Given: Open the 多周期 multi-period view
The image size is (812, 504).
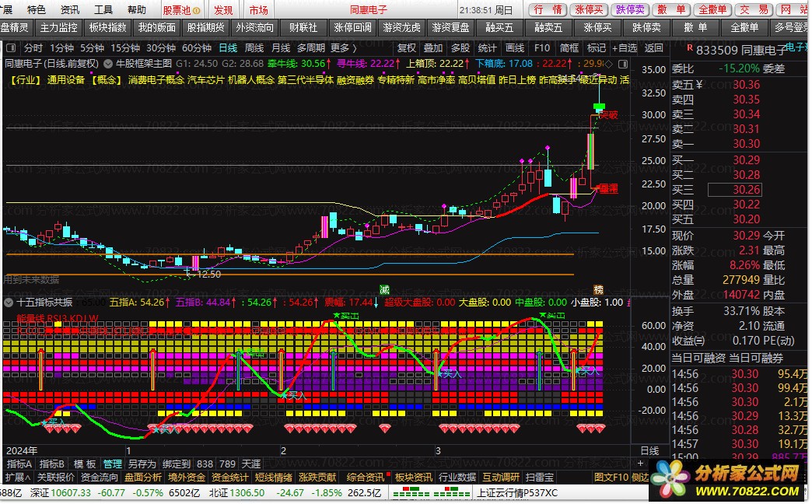Looking at the screenshot, I should coord(310,48).
